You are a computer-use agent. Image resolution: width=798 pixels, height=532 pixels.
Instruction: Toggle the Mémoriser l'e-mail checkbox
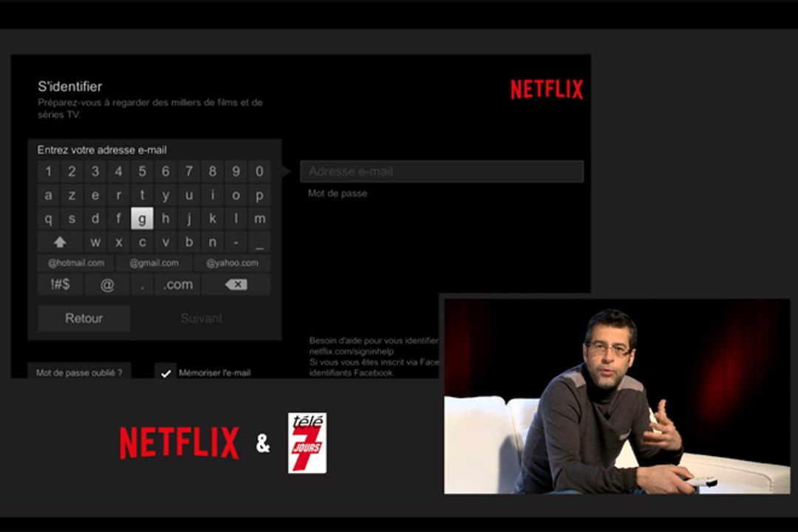[x=166, y=372]
